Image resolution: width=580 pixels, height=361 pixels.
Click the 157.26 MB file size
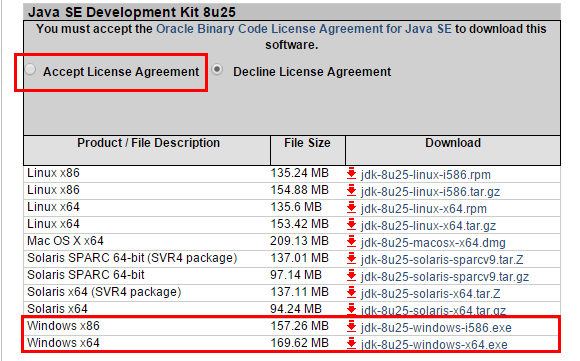click(299, 326)
